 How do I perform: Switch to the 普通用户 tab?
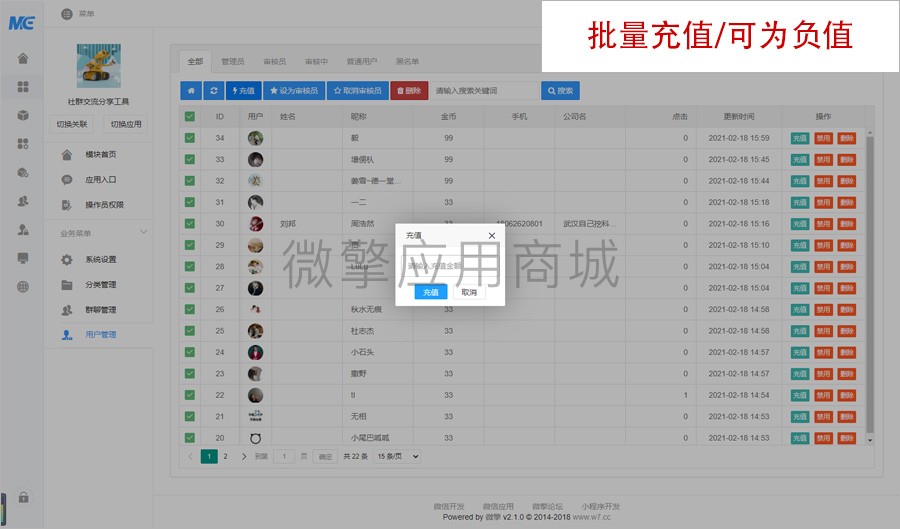(x=362, y=61)
